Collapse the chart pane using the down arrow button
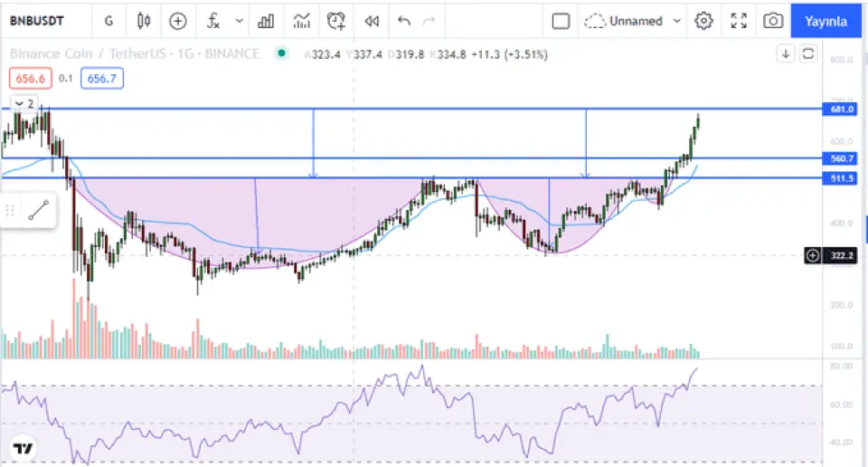This screenshot has height=467, width=868. pyautogui.click(x=786, y=54)
